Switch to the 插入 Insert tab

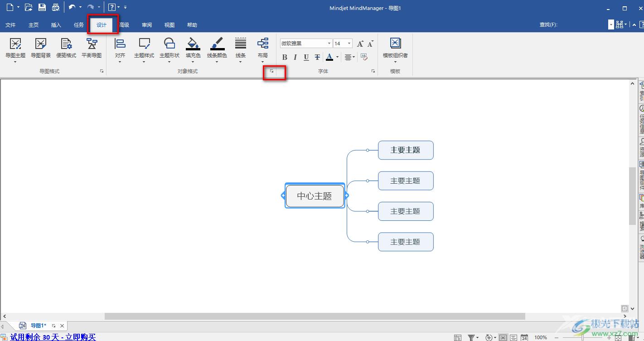[x=56, y=25]
